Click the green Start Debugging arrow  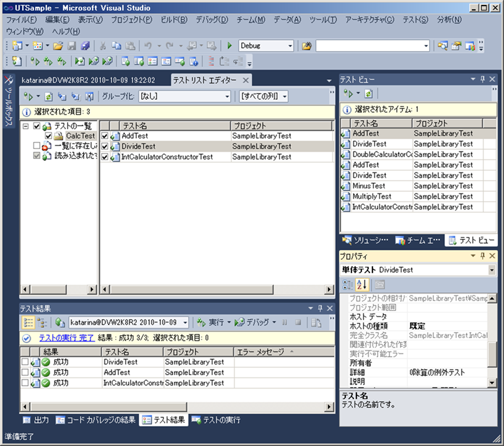(x=230, y=46)
